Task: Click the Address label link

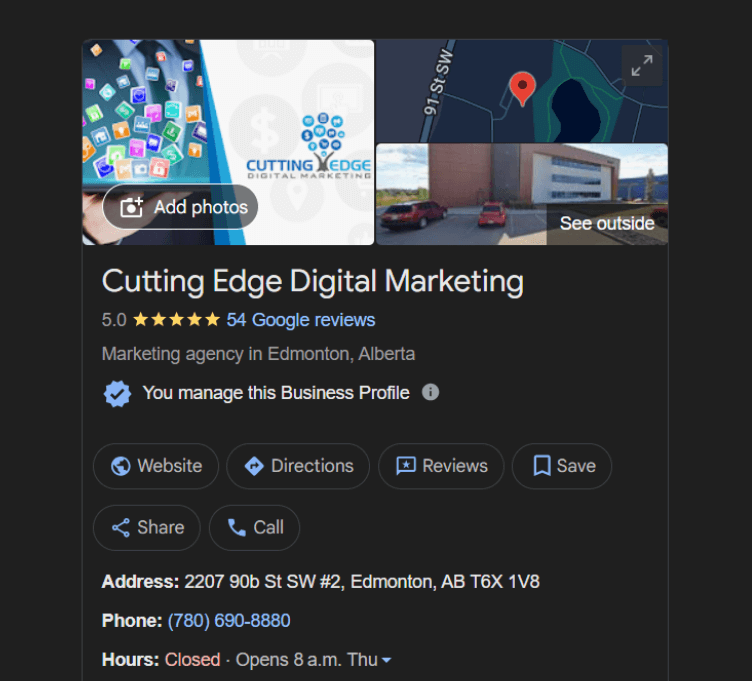Action: (x=140, y=582)
